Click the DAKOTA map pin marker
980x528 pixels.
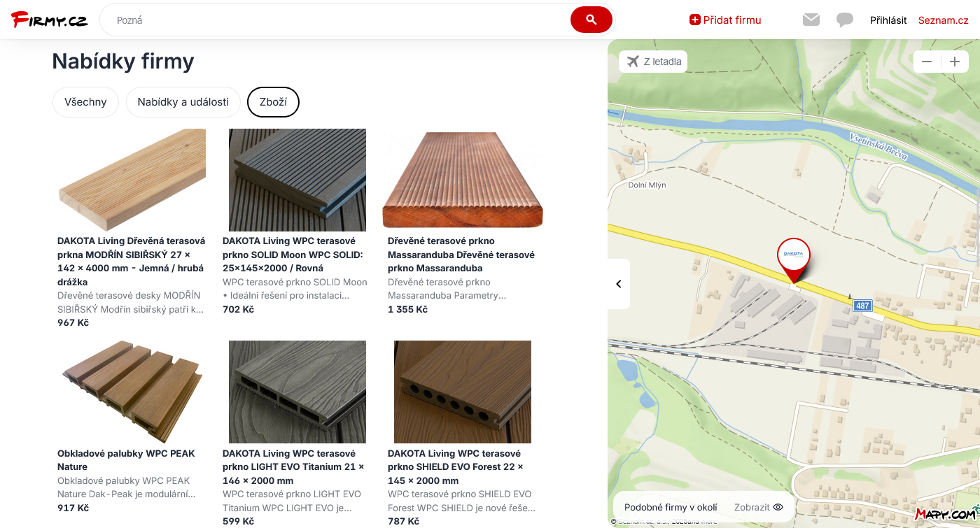click(793, 259)
